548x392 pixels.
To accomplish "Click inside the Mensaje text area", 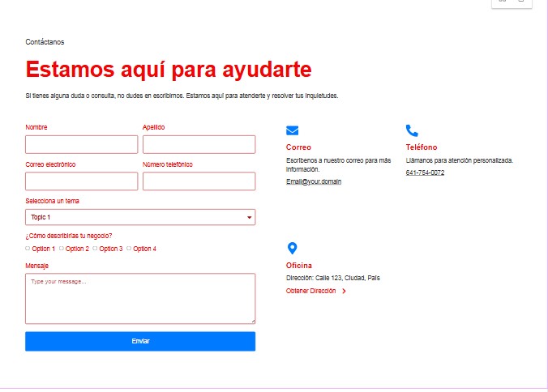I will (x=140, y=298).
